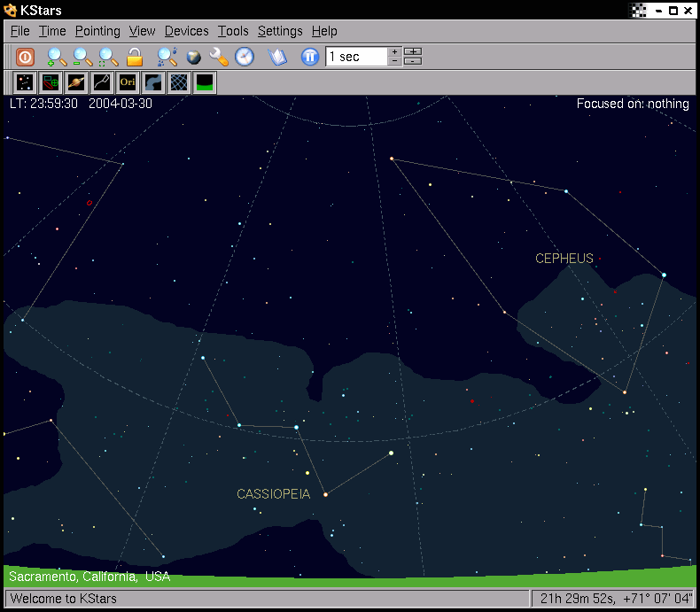Click the CASSIOPEIA constellation label
Screen dimensions: 700x612
273,494
